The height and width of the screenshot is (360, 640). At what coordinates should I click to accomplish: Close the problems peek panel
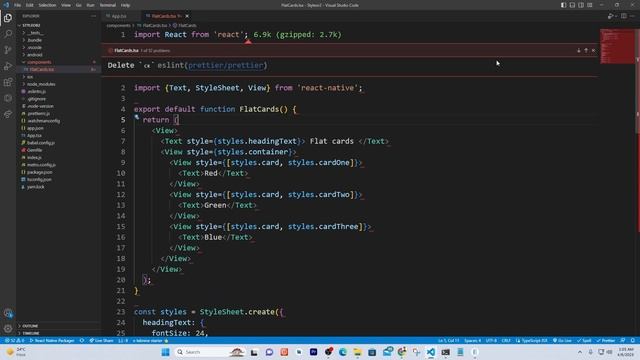593,51
